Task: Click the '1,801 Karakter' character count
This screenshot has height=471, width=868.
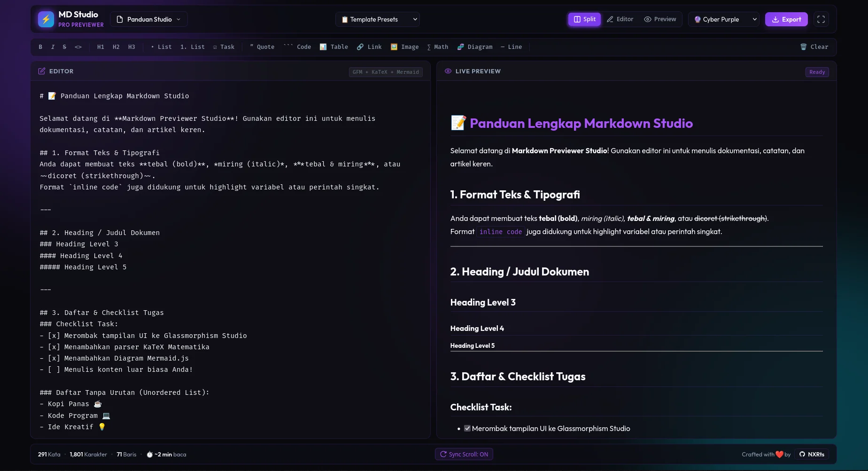Action: [88, 455]
